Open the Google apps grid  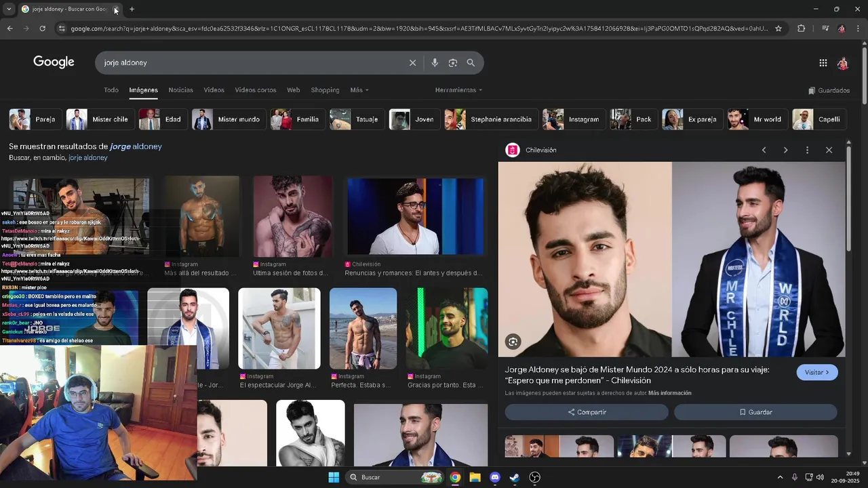coord(823,63)
